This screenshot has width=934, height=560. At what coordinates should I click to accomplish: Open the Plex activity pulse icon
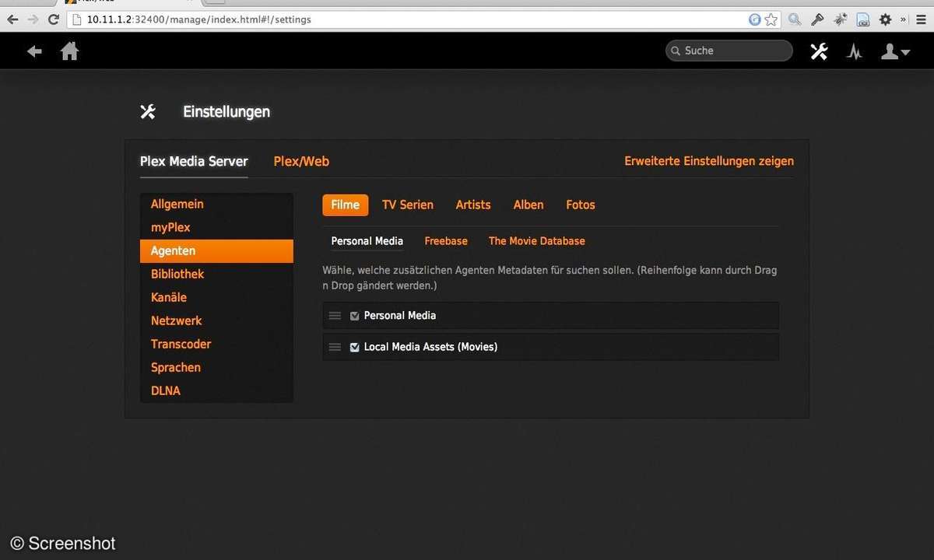855,51
